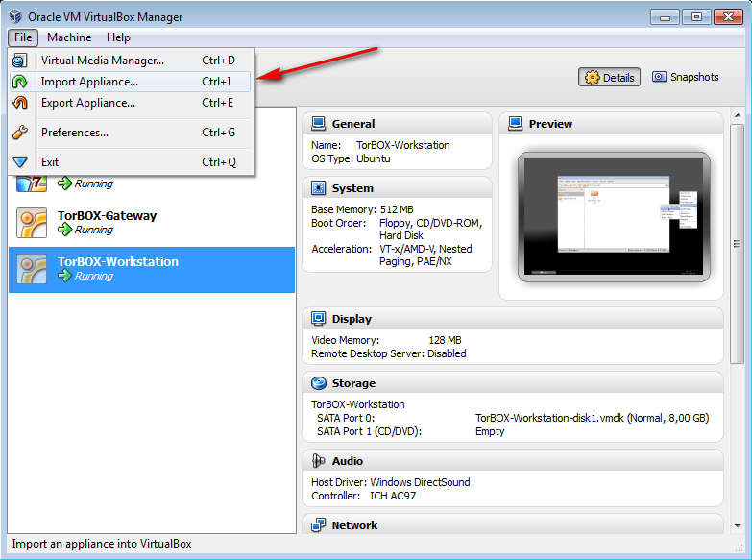
Task: Click the Preview section monitor icon
Action: pos(515,123)
